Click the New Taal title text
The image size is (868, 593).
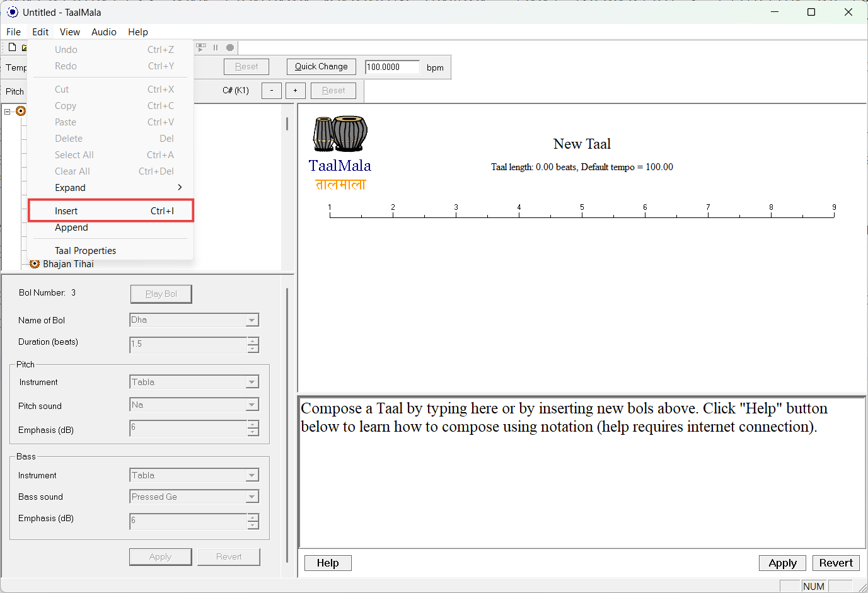tap(582, 144)
